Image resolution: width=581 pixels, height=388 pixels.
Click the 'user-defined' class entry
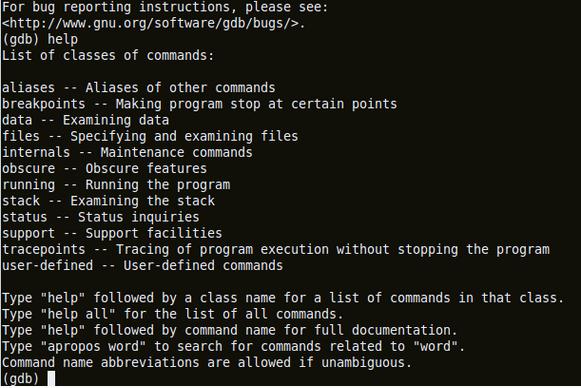[142, 266]
